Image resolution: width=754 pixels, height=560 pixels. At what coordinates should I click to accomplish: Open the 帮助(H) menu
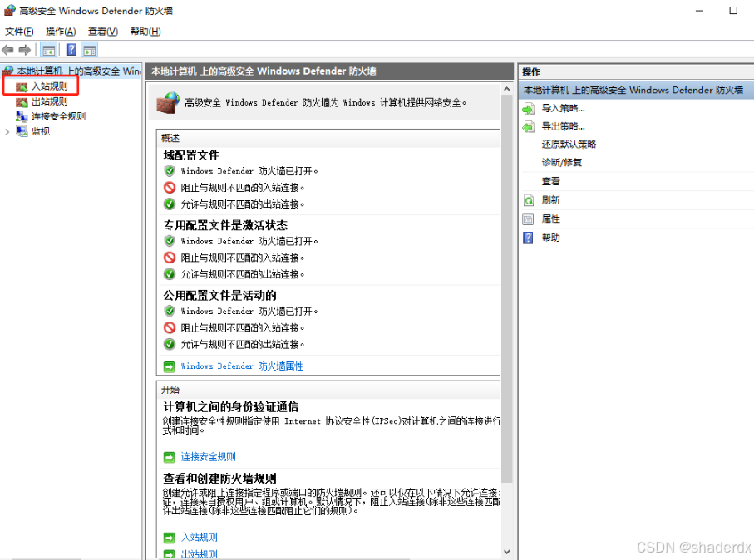pos(145,32)
